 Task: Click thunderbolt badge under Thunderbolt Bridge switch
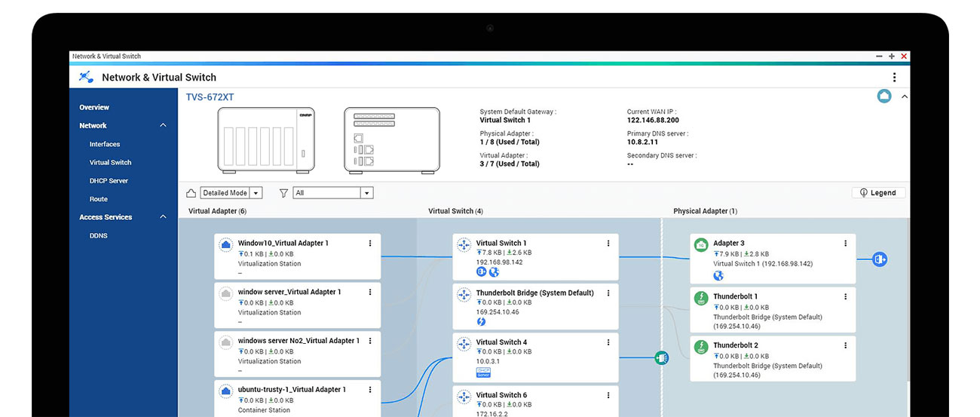481,322
